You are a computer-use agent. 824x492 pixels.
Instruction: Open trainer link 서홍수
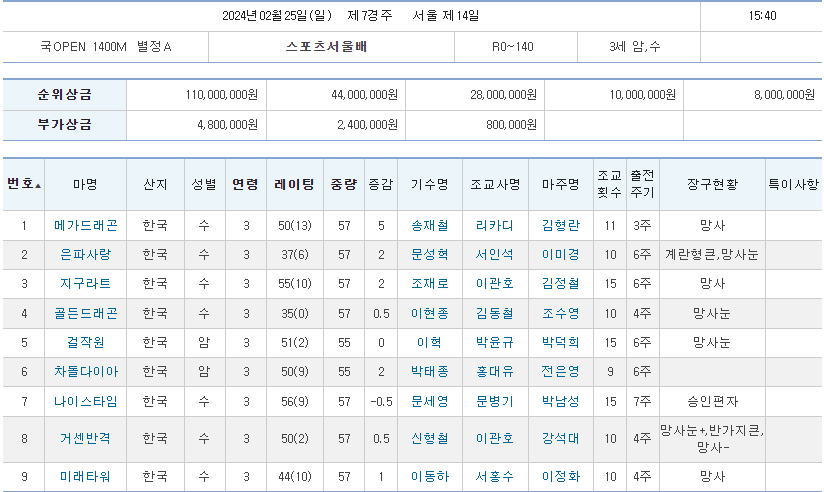click(x=495, y=477)
